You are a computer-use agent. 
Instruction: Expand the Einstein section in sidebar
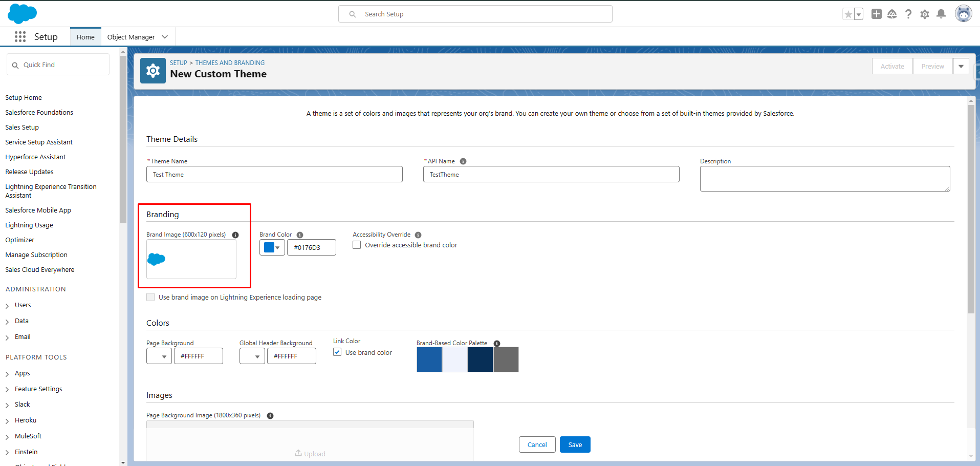(7, 453)
